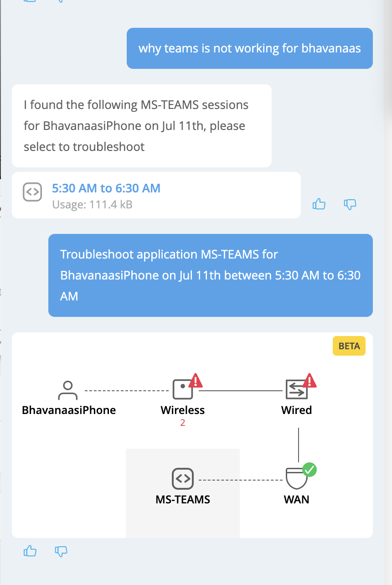Click the red Wireless issue count 2
Screen dimensions: 392x585
(183, 423)
